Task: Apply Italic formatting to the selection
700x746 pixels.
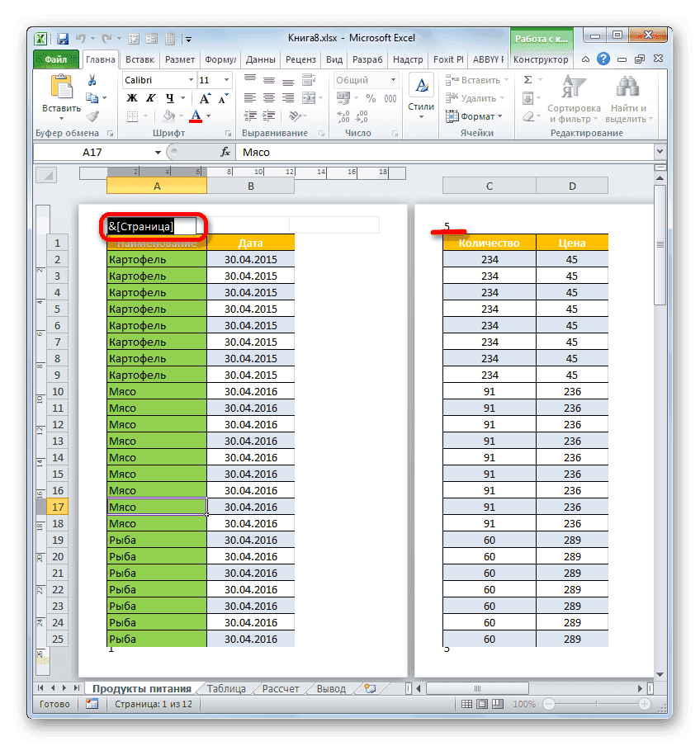Action: [x=151, y=98]
